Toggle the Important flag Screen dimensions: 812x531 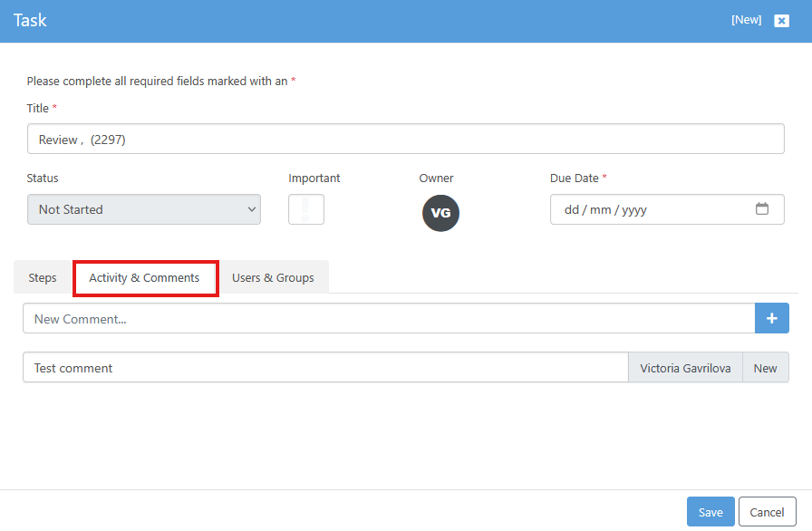[306, 209]
